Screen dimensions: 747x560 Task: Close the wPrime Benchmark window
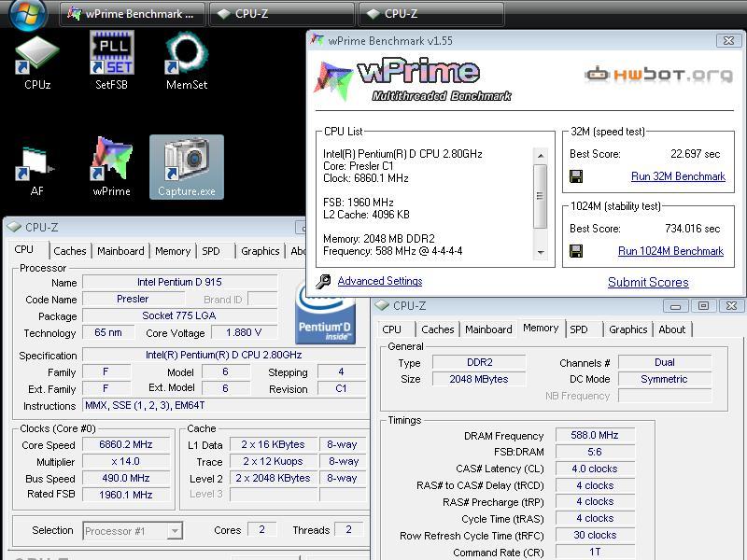point(728,40)
